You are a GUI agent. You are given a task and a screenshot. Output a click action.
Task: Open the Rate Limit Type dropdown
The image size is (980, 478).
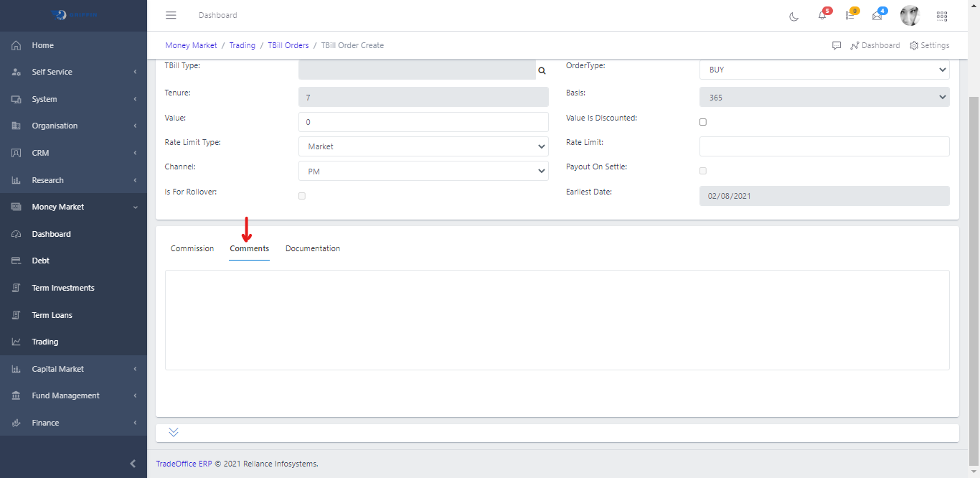point(423,146)
